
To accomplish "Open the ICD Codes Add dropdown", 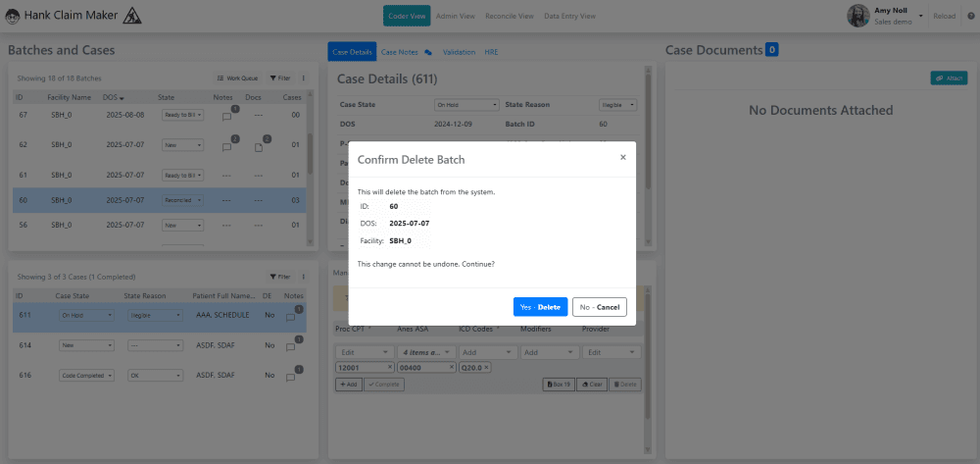I will tap(488, 352).
